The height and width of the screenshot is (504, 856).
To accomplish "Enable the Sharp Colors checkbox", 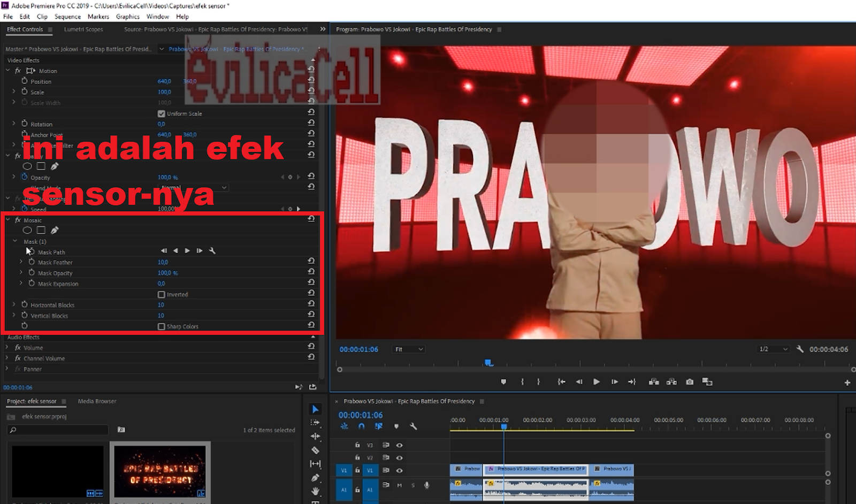I will [x=162, y=326].
